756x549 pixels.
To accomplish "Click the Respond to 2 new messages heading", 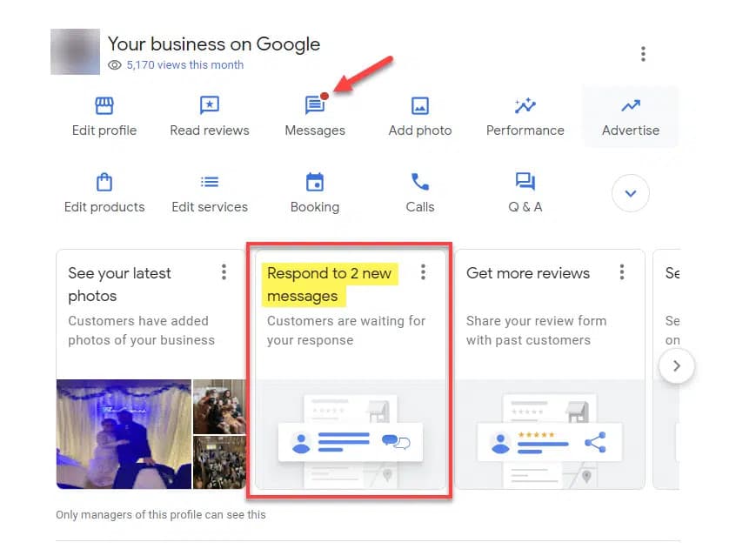I will (x=330, y=285).
